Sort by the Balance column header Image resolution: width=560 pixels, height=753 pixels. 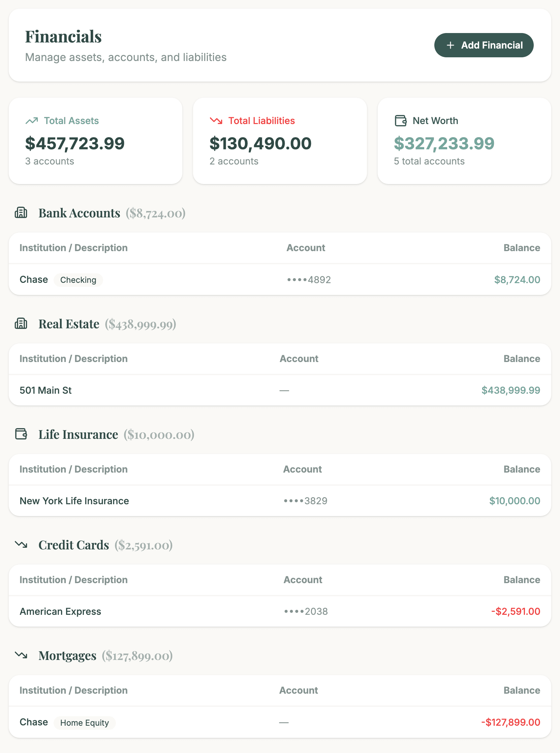(522, 247)
